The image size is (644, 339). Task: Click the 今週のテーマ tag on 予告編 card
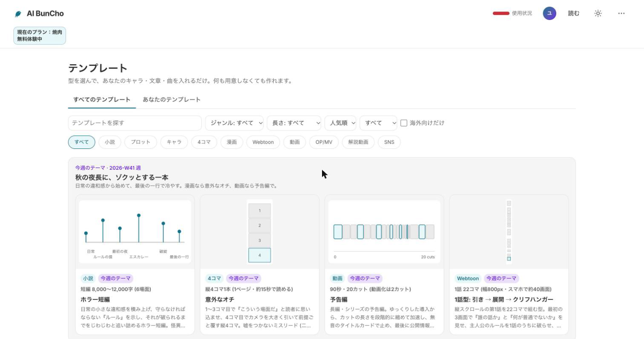pos(365,279)
